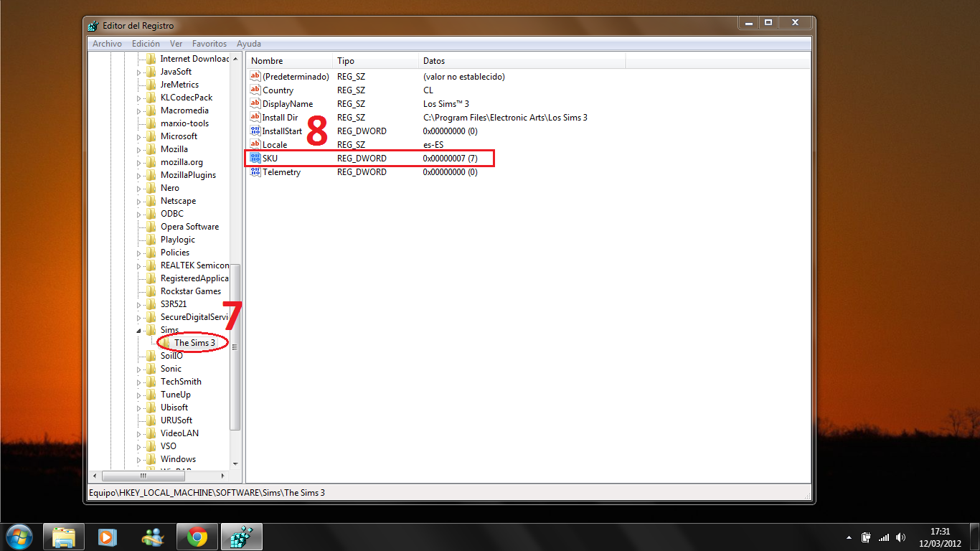This screenshot has height=551, width=980.
Task: Expand the mozilla.org key
Action: click(x=139, y=162)
